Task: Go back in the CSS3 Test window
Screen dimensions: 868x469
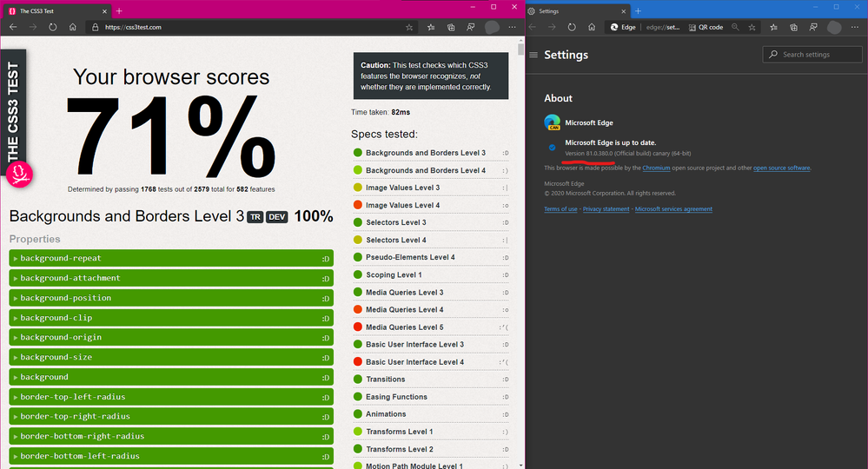Action: (13, 27)
